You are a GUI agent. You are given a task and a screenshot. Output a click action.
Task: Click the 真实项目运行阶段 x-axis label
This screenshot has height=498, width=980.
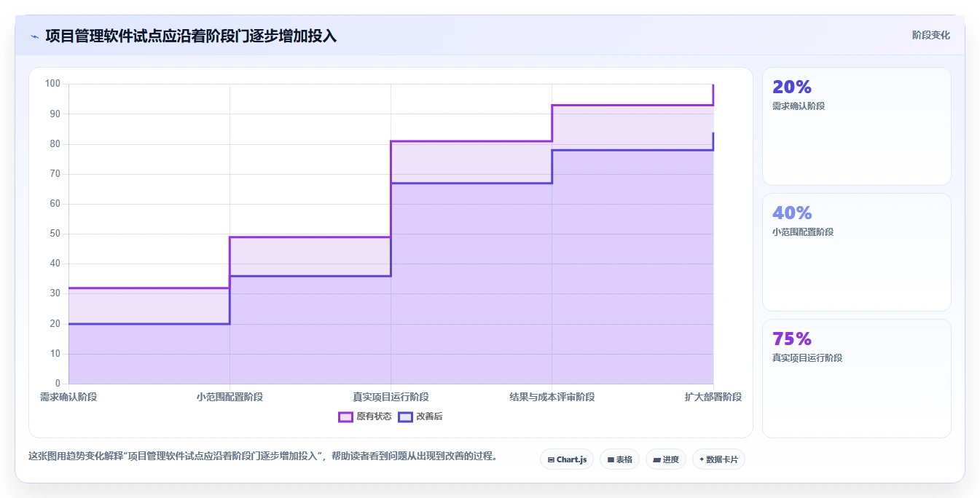(x=391, y=397)
